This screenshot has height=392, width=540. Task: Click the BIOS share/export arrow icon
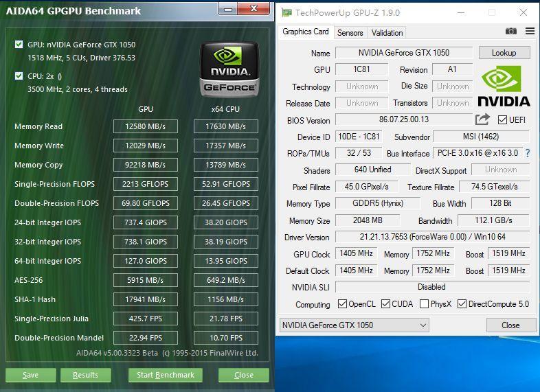482,119
